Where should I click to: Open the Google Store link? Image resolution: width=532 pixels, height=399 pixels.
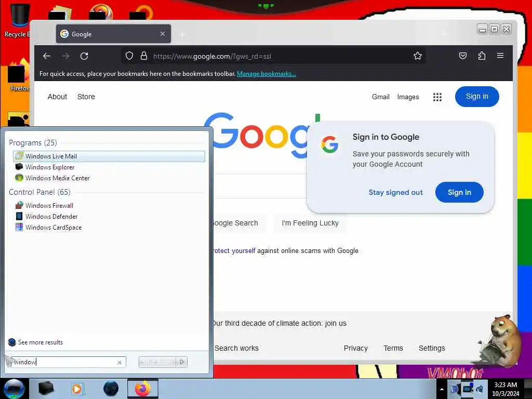86,97
